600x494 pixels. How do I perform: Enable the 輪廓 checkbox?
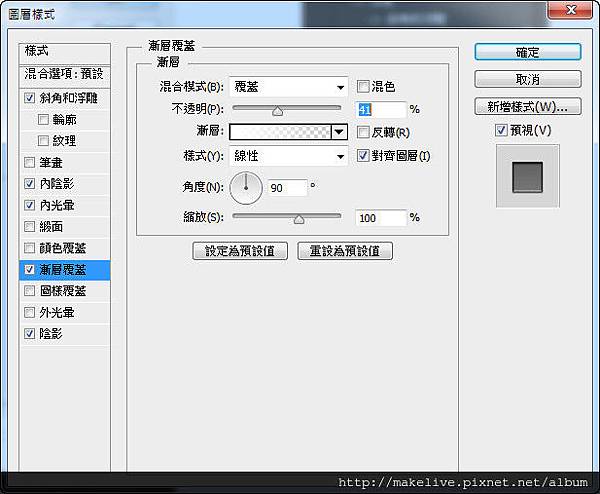point(43,119)
